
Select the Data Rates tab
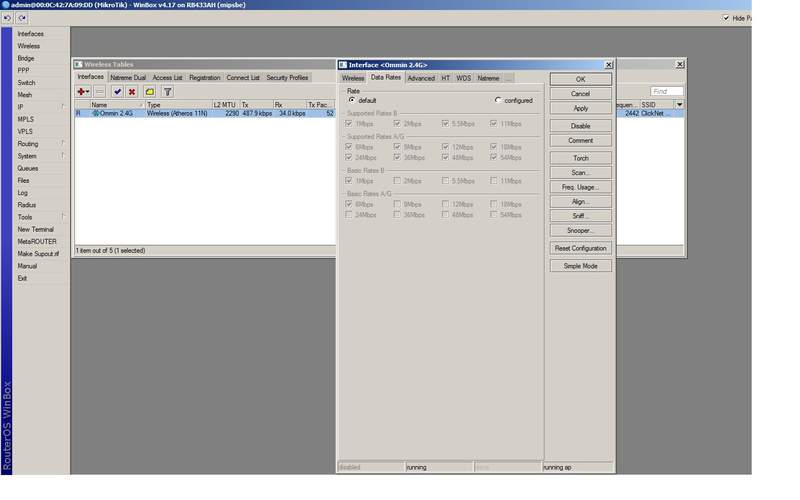coord(386,77)
